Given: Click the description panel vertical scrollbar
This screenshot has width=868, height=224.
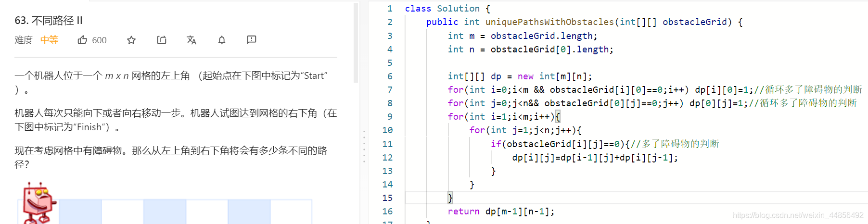Looking at the screenshot, I should click(356, 42).
